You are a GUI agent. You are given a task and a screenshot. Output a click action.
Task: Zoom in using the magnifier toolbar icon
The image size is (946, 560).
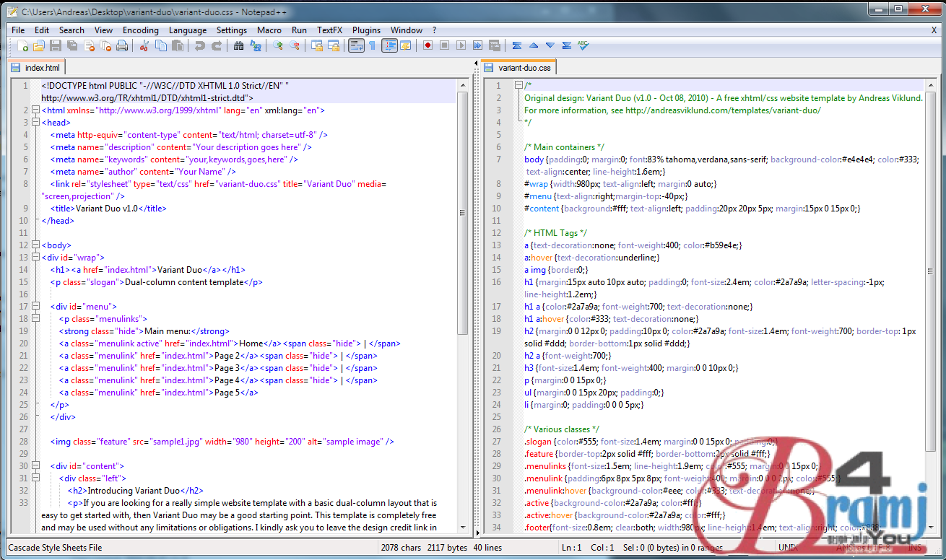(277, 45)
